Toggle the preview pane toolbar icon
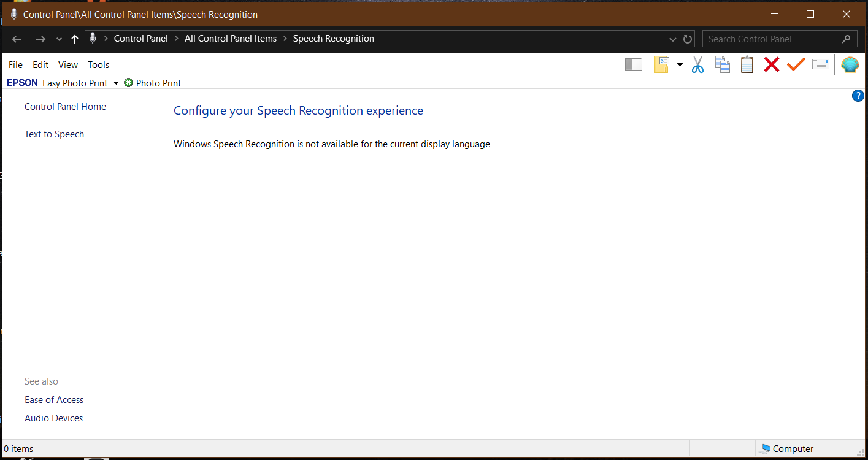The image size is (868, 460). [x=634, y=64]
